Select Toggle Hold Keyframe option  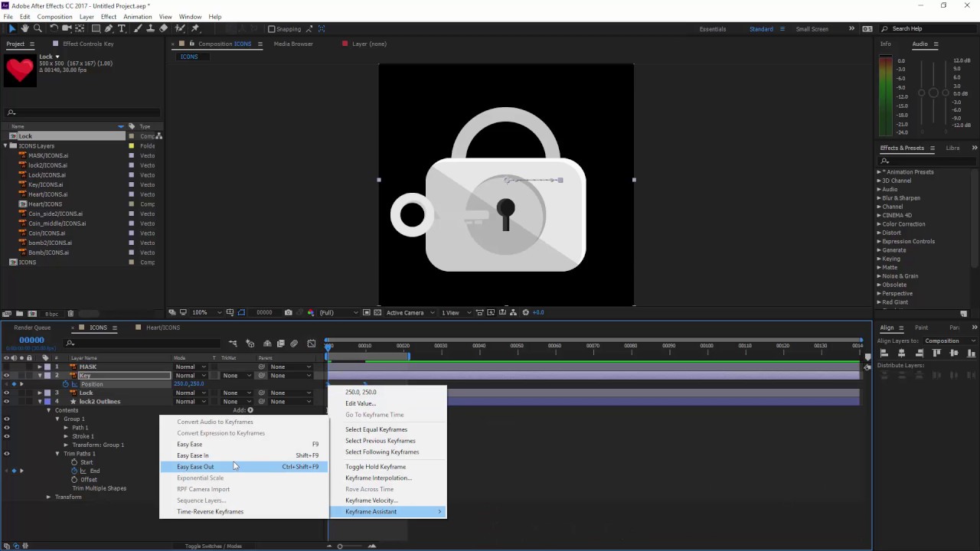(x=387, y=467)
